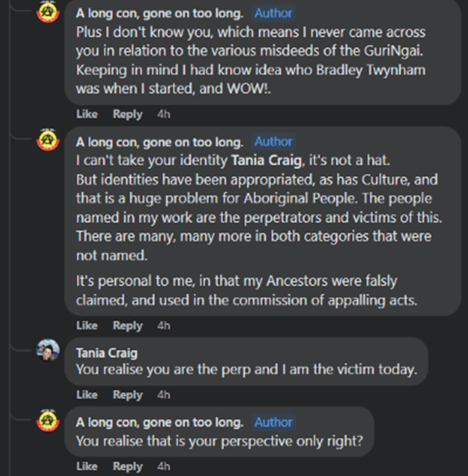This screenshot has width=468, height=476.
Task: Click Tania Craig's profile picture
Action: 48,350
